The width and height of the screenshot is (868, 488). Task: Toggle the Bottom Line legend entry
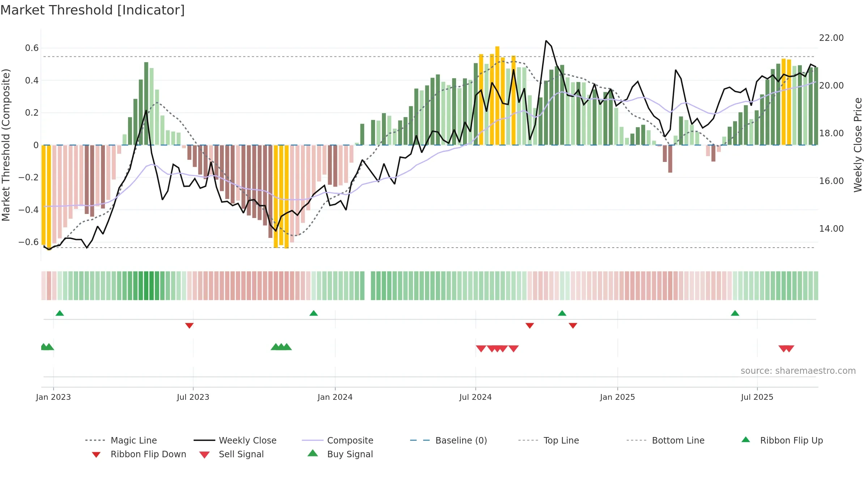pyautogui.click(x=665, y=440)
